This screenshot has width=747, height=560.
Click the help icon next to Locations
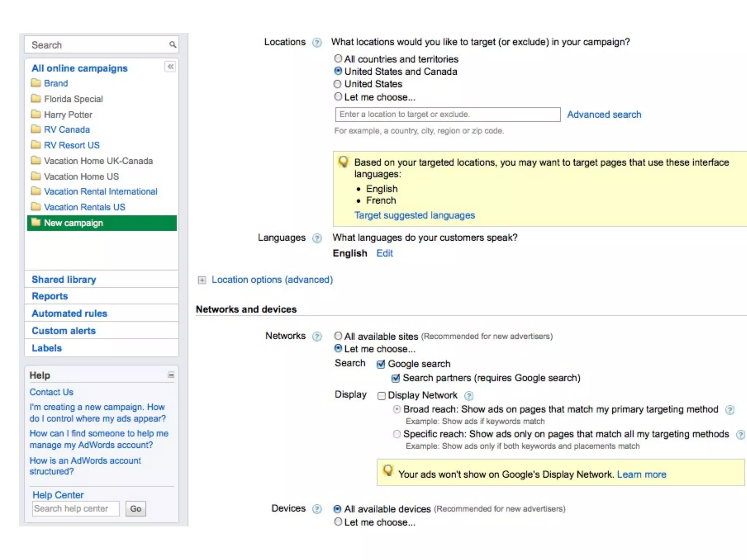317,43
